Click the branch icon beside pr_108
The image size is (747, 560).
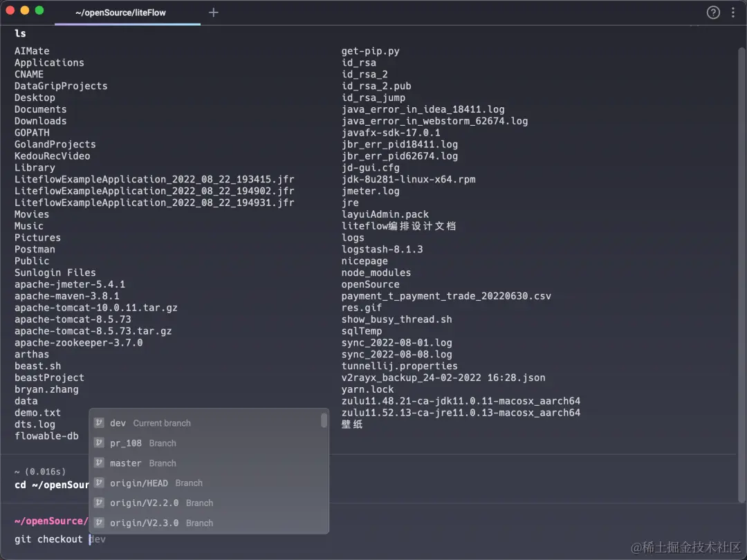point(99,443)
